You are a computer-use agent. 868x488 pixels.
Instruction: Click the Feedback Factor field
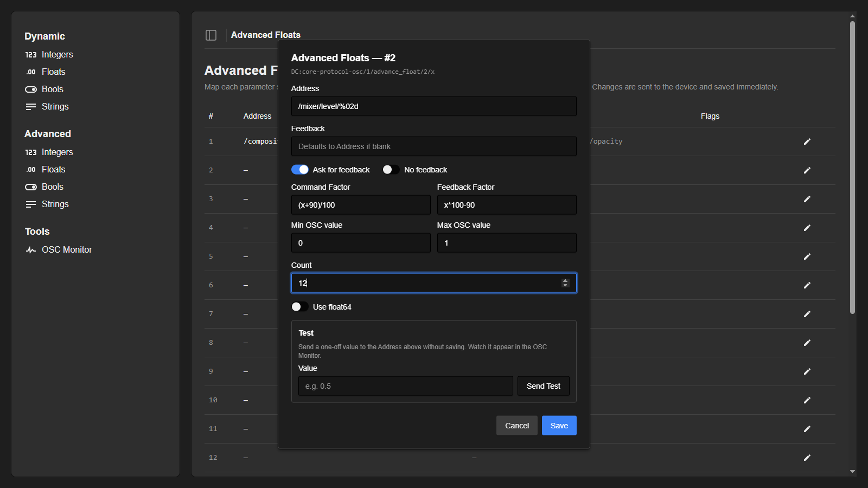point(507,205)
